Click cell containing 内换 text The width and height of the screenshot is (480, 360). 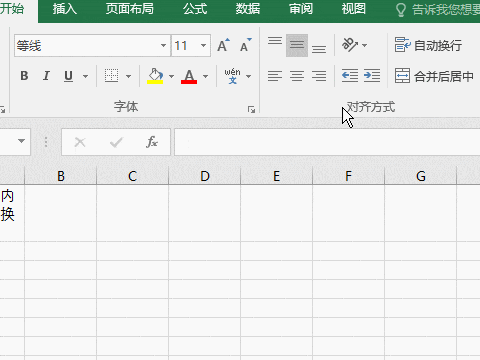pos(12,213)
